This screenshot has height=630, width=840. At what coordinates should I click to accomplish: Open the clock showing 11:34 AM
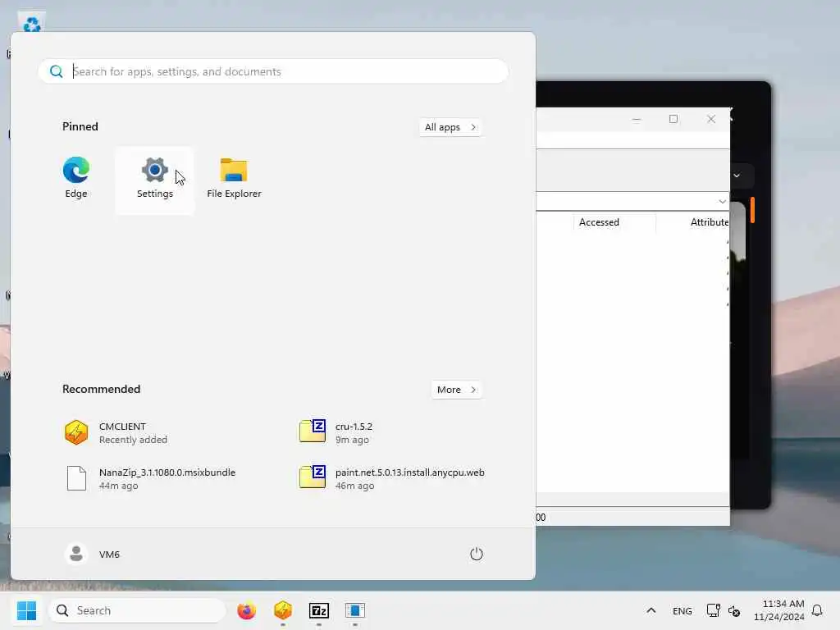779,610
